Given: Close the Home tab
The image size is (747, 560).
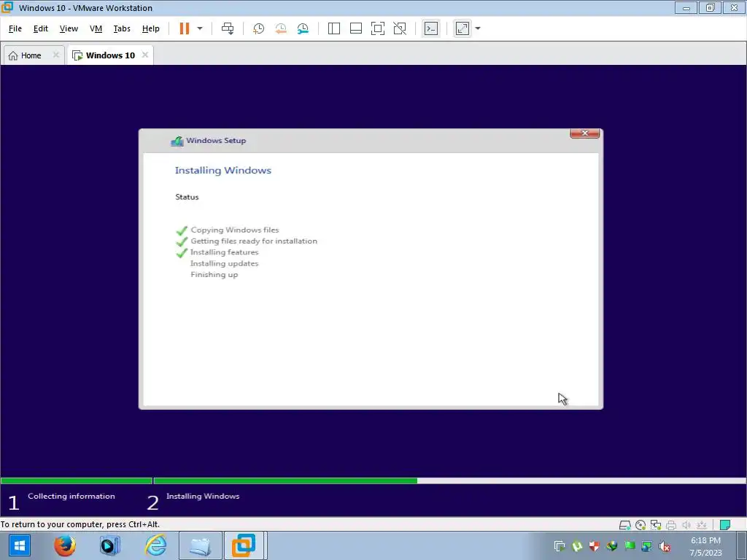Looking at the screenshot, I should coord(55,55).
